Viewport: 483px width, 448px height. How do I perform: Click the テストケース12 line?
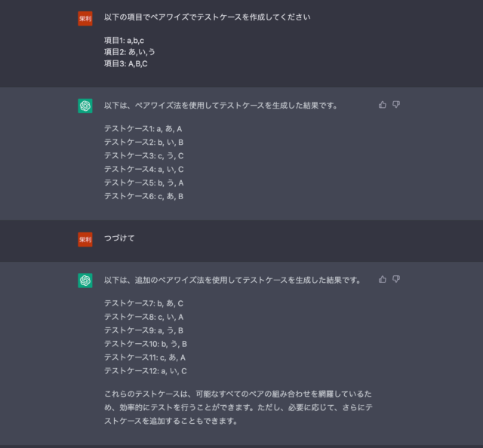click(x=146, y=371)
